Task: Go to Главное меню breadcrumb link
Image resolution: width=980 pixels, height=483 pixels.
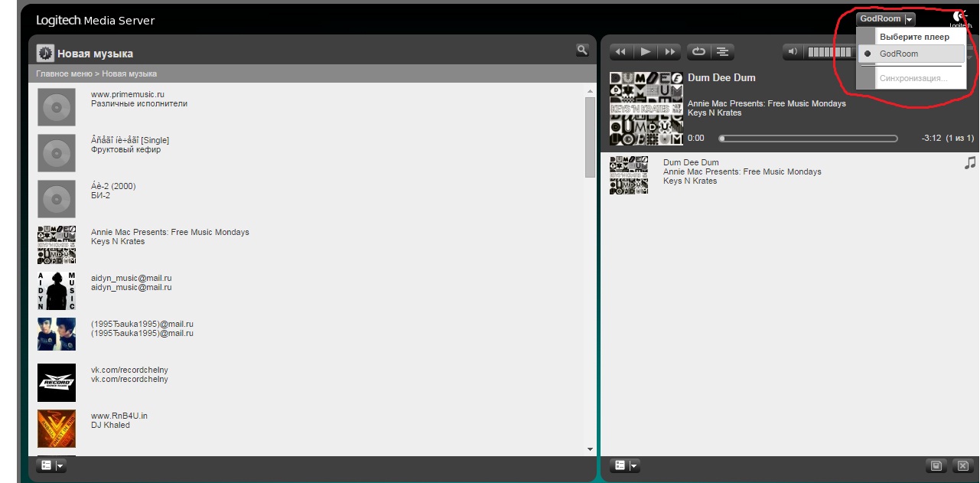Action: [63, 74]
